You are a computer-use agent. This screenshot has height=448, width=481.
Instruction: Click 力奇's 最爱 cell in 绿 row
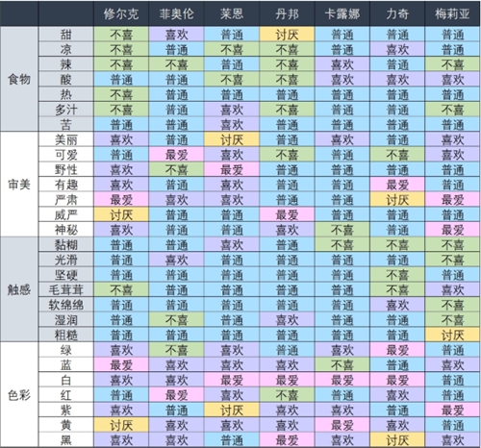[397, 350]
